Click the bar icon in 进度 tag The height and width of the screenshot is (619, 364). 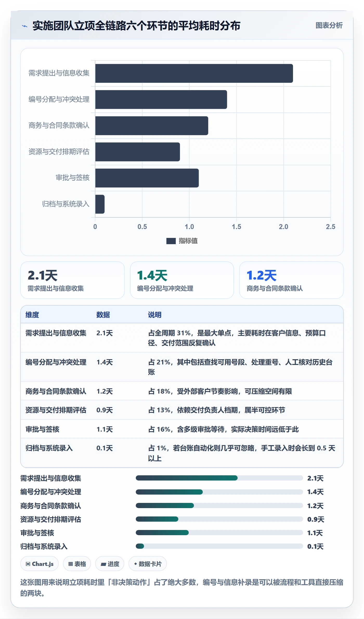103,564
